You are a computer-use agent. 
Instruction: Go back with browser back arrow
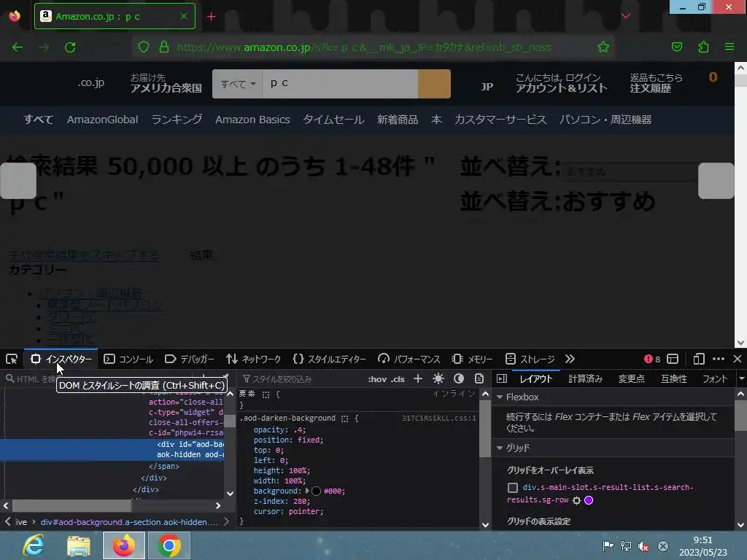click(x=18, y=47)
